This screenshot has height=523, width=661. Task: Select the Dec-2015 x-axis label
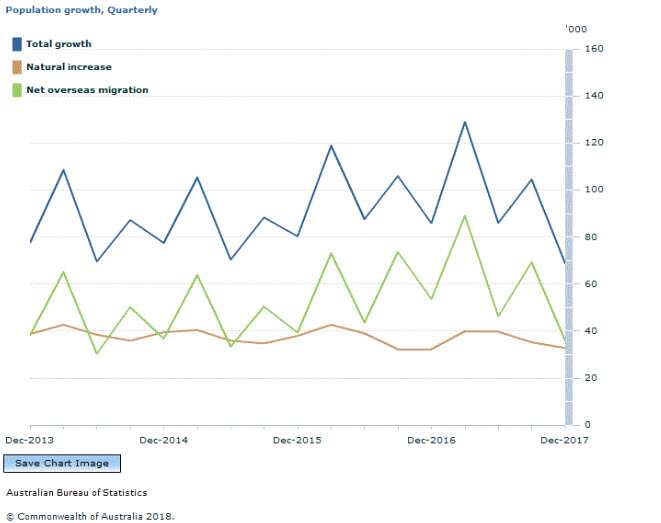296,440
